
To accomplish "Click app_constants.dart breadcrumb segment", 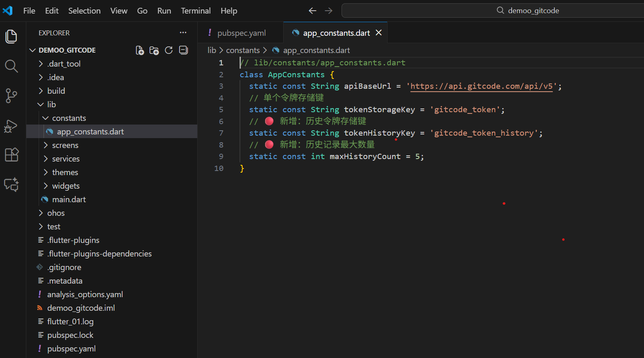I will click(316, 50).
